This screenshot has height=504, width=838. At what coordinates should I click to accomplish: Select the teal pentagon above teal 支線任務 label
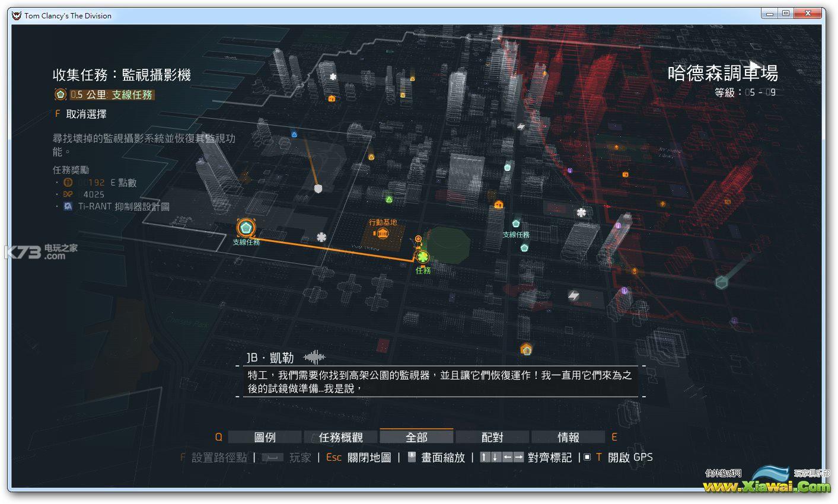click(x=516, y=225)
